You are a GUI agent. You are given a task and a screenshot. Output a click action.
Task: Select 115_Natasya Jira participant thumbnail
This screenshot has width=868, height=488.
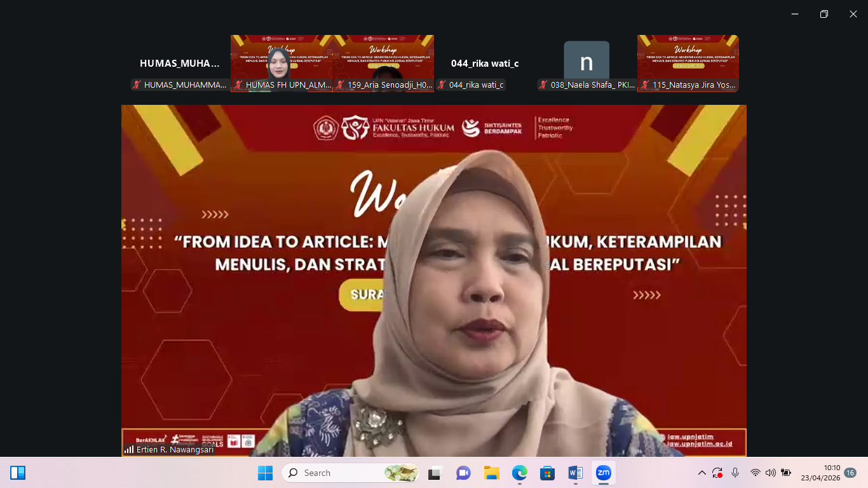coord(688,63)
